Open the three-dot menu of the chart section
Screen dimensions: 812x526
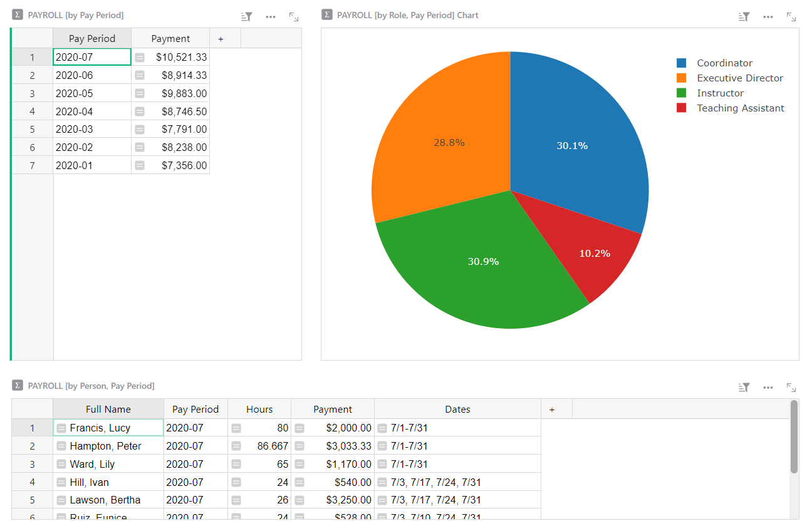pyautogui.click(x=768, y=17)
